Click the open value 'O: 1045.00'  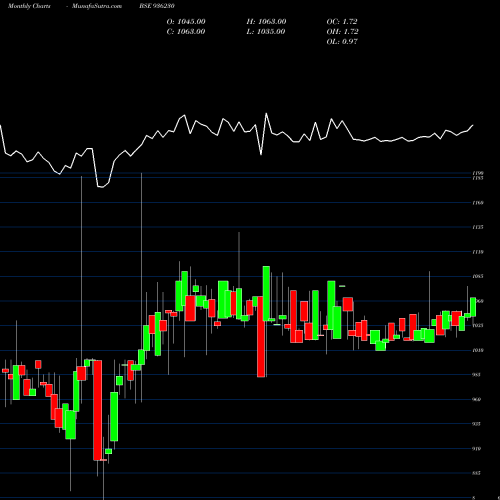pos(186,22)
